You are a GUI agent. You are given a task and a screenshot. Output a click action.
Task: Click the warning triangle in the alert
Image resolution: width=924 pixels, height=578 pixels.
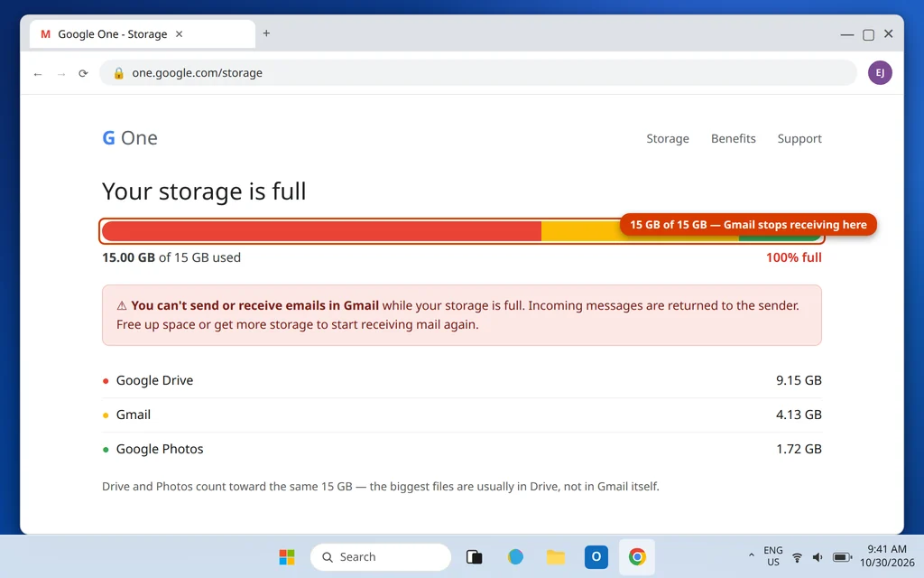pos(122,305)
